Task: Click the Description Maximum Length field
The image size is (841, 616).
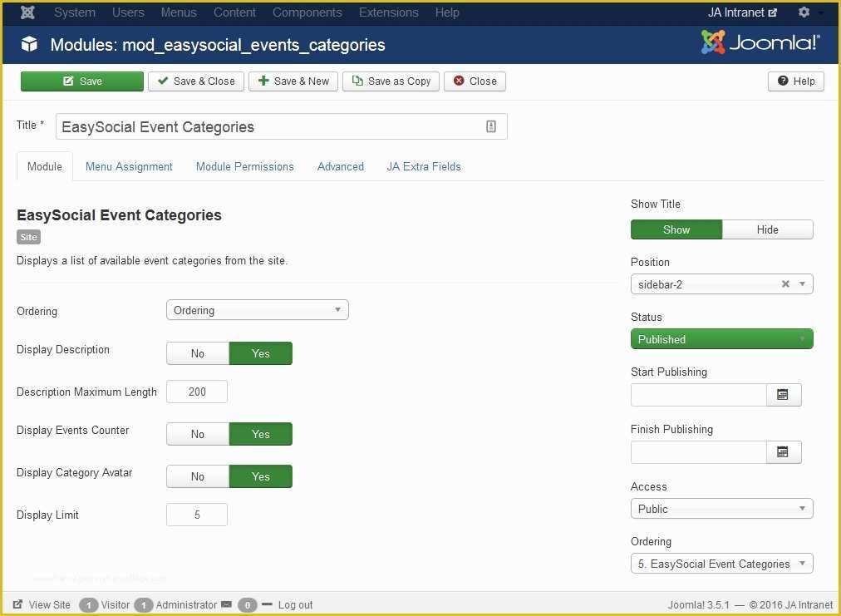Action: click(197, 392)
